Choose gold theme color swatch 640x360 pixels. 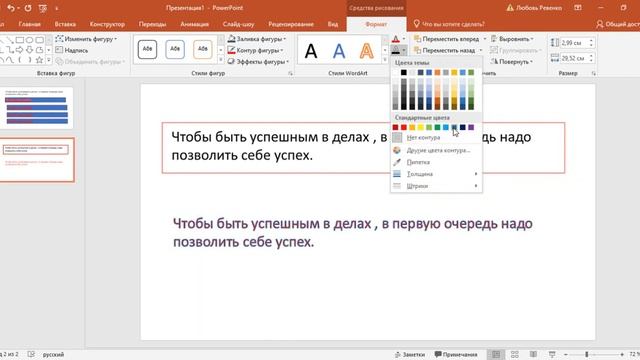pos(454,72)
